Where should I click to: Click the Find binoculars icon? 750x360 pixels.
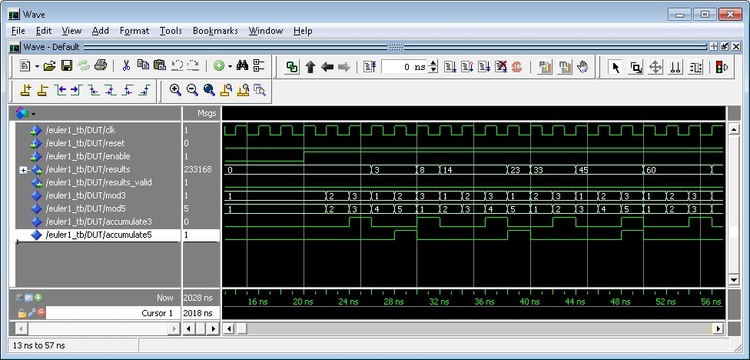pyautogui.click(x=242, y=66)
